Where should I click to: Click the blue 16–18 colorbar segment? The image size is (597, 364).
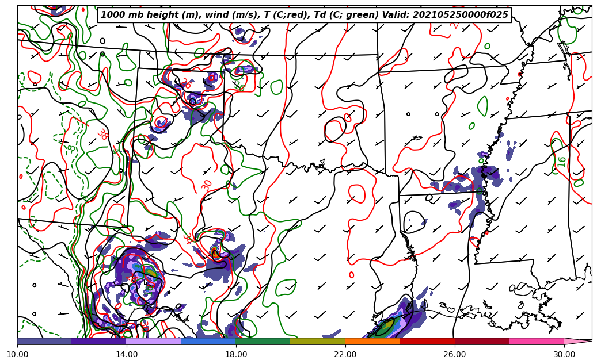click(x=208, y=341)
